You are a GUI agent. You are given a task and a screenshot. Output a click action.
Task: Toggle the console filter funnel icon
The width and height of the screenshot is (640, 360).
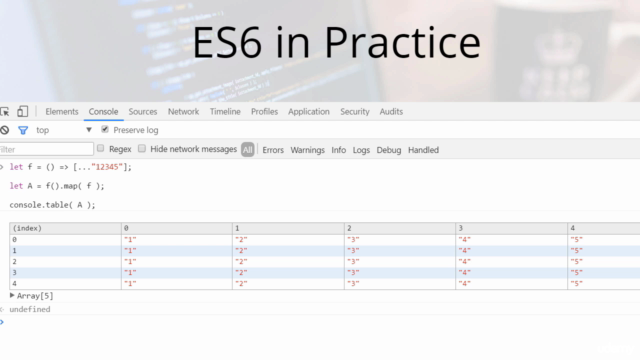pos(23,130)
